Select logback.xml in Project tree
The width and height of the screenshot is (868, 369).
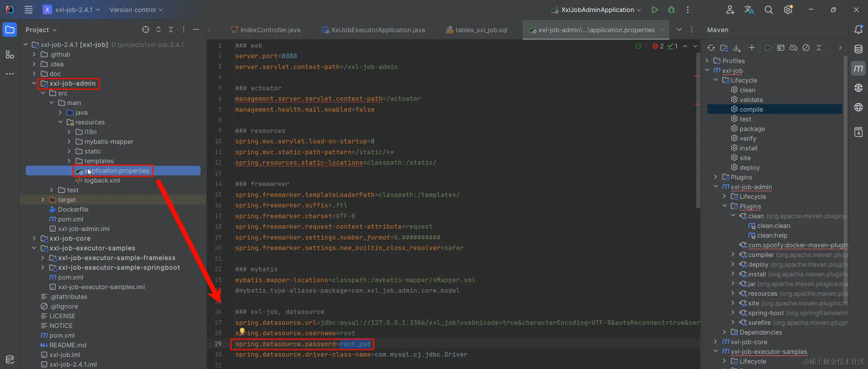click(102, 180)
